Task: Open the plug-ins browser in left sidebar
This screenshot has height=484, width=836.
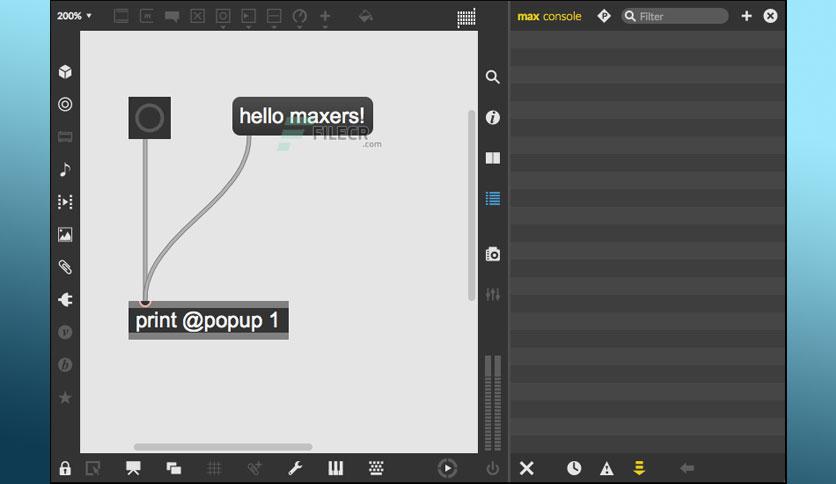Action: [x=65, y=300]
